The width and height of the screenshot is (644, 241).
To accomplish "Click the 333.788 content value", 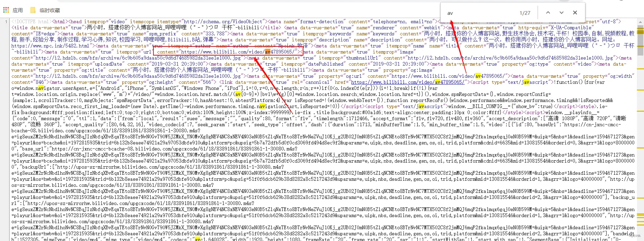I will pos(215,34).
